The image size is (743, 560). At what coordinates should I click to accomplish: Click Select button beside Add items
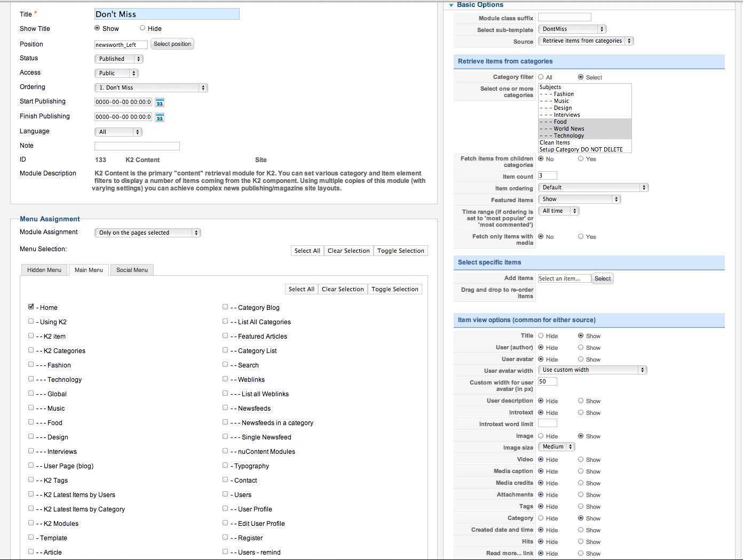point(603,278)
